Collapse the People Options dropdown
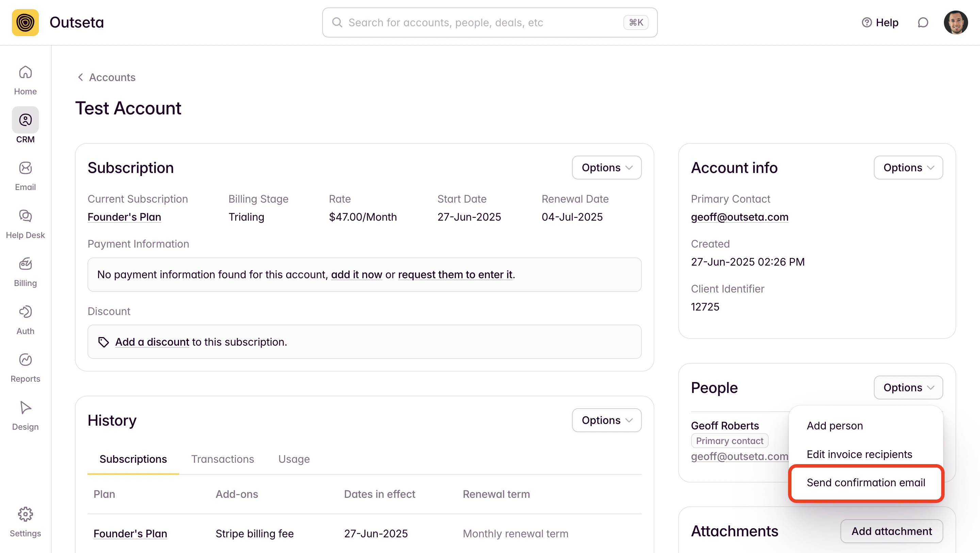Viewport: 980px width, 553px height. (x=908, y=388)
